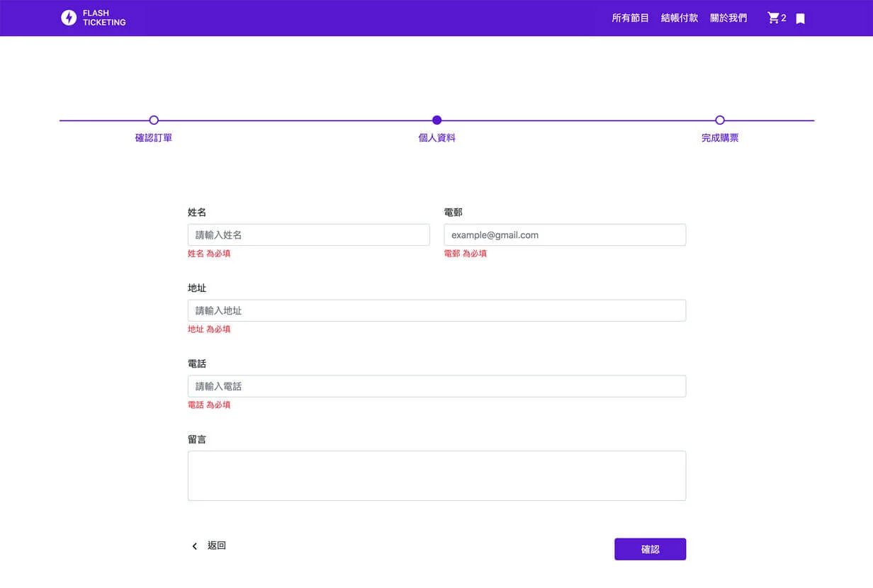This screenshot has height=588, width=873.
Task: Focus the 電話 phone input field
Action: click(x=436, y=386)
